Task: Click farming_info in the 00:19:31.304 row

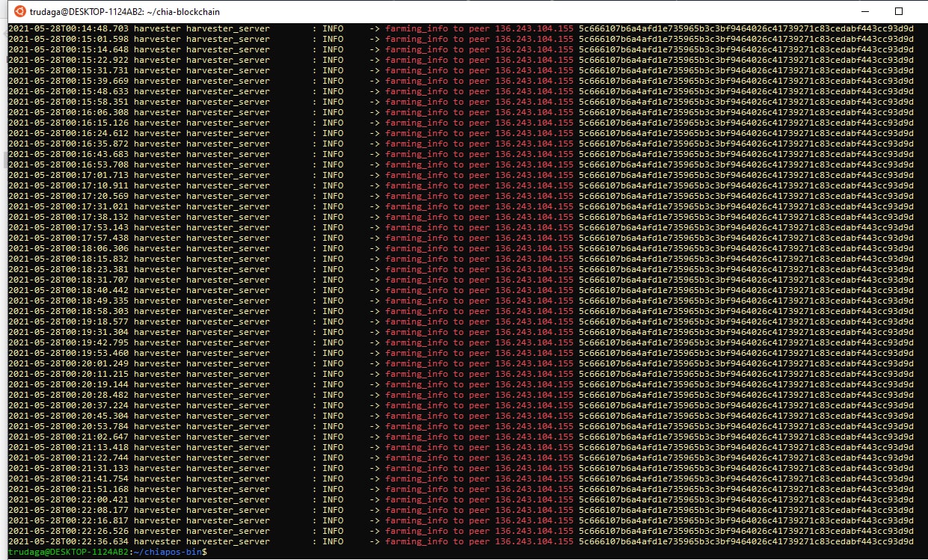Action: (417, 332)
